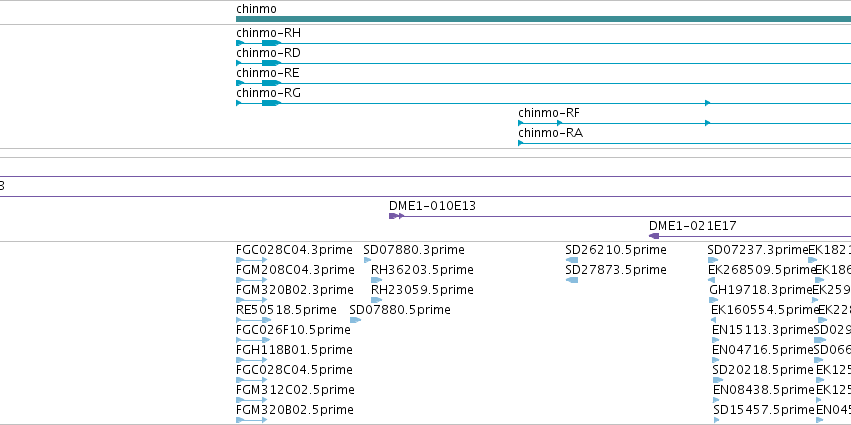The width and height of the screenshot is (851, 425).
Task: Select the RH36203.5prime EST label
Action: pyautogui.click(x=422, y=270)
